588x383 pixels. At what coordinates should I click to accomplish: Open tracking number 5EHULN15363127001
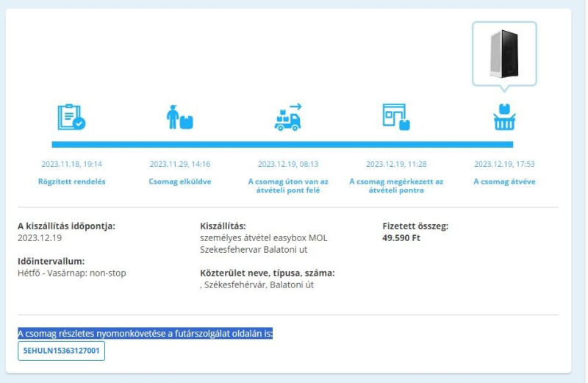point(61,351)
